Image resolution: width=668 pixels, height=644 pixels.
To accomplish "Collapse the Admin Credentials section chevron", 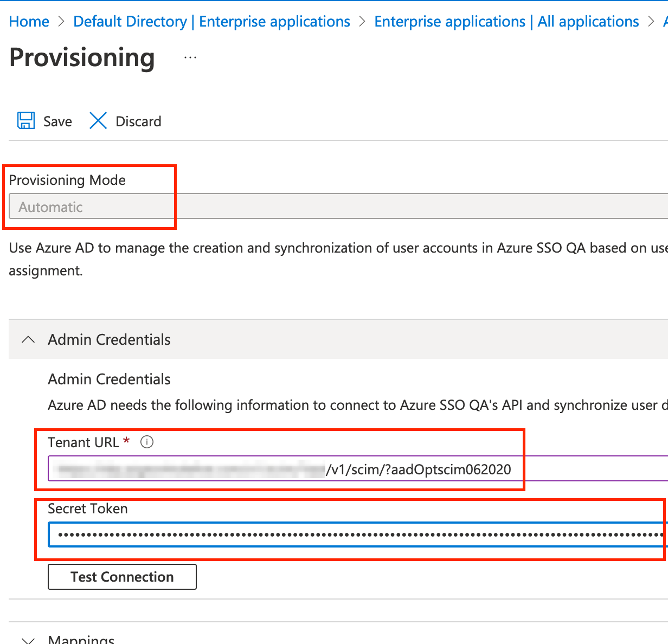I will tap(28, 340).
